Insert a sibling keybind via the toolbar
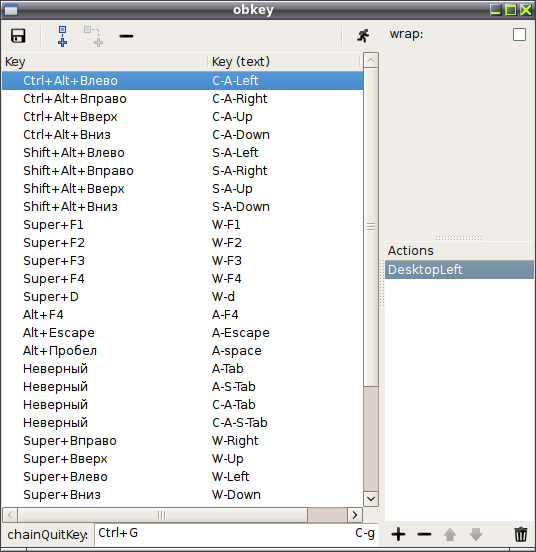Screen dimensions: 536x552 coord(62,36)
